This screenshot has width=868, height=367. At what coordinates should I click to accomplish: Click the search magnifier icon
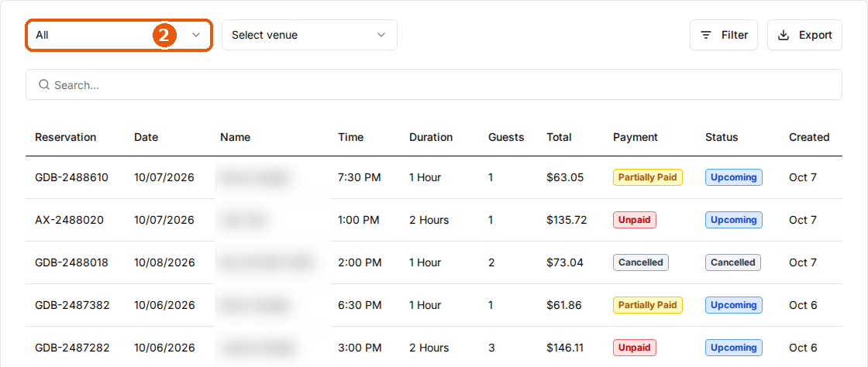(x=43, y=84)
